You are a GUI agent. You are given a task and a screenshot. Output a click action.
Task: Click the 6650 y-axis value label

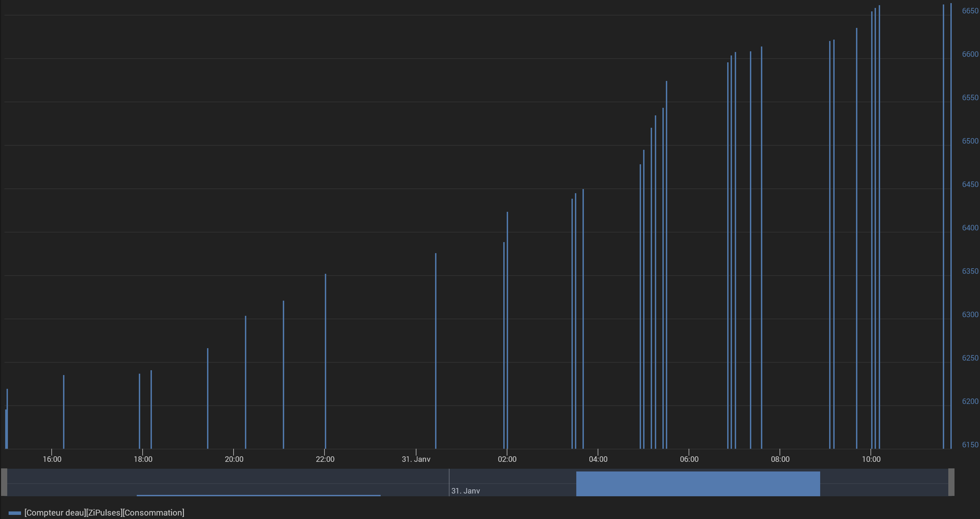(x=970, y=11)
